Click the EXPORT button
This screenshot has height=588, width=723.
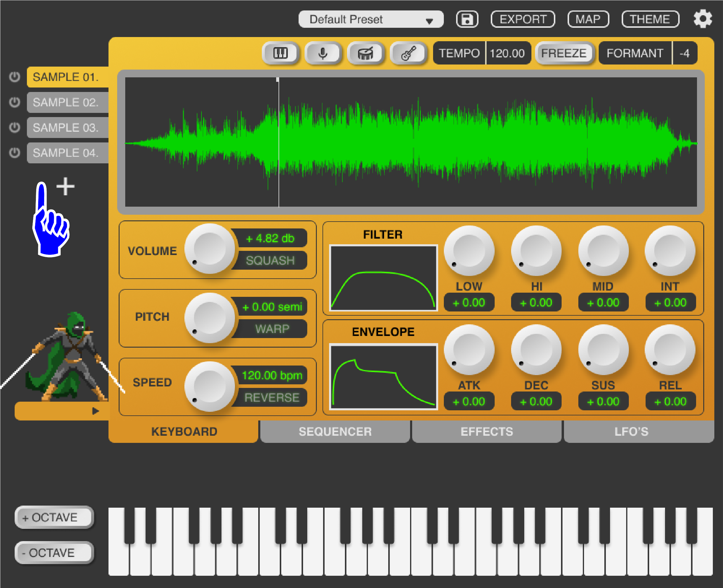[522, 19]
